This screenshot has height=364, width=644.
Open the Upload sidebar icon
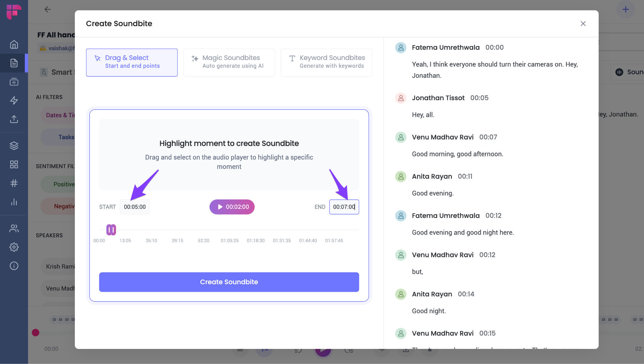pyautogui.click(x=14, y=119)
